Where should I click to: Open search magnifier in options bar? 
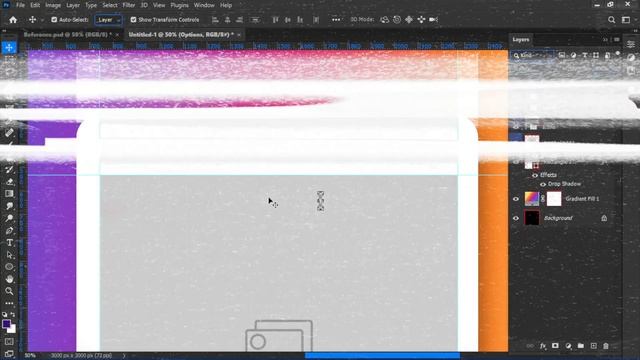[x=611, y=20]
